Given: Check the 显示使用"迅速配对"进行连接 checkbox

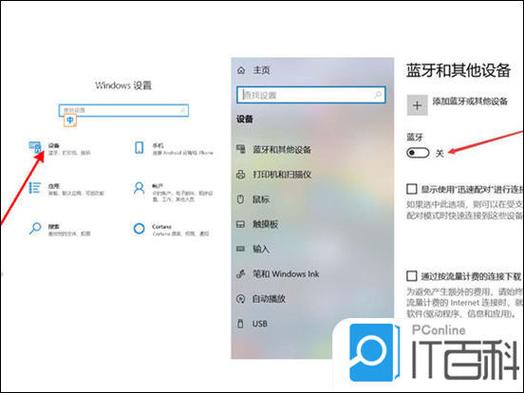Looking at the screenshot, I should click(x=412, y=189).
